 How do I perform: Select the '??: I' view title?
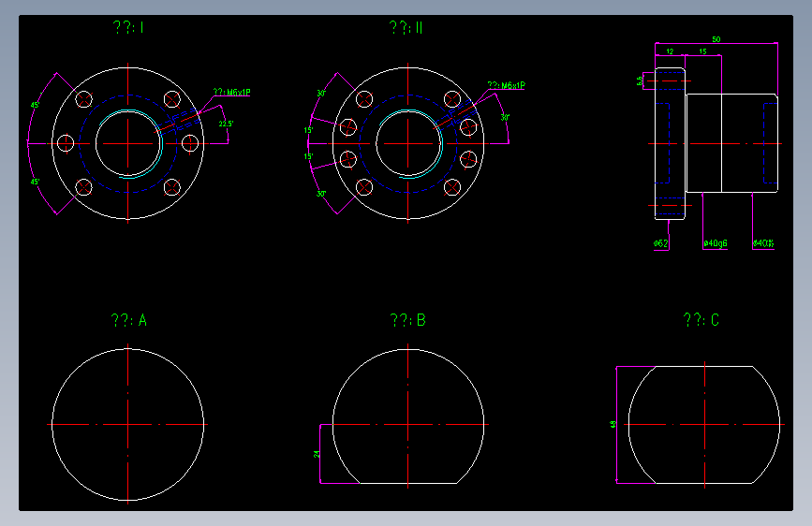128,27
